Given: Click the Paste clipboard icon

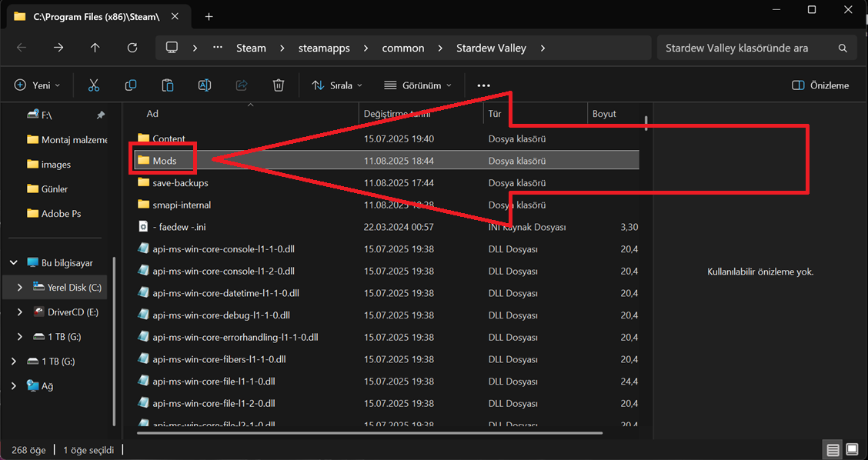Looking at the screenshot, I should coord(168,85).
